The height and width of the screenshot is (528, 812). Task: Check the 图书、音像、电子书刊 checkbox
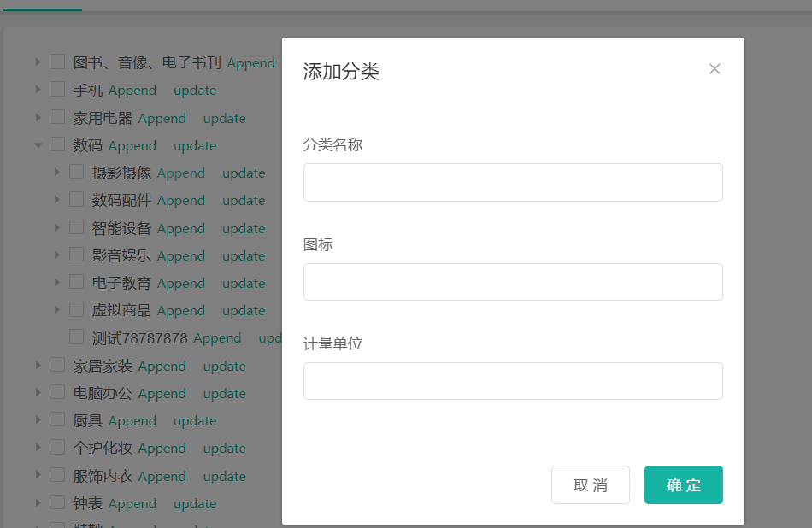coord(57,62)
